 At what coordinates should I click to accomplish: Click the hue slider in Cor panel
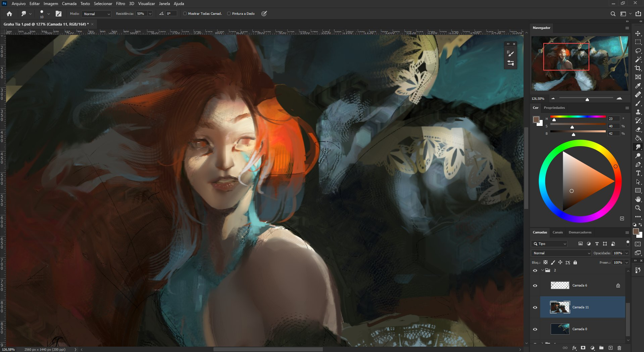tap(578, 117)
